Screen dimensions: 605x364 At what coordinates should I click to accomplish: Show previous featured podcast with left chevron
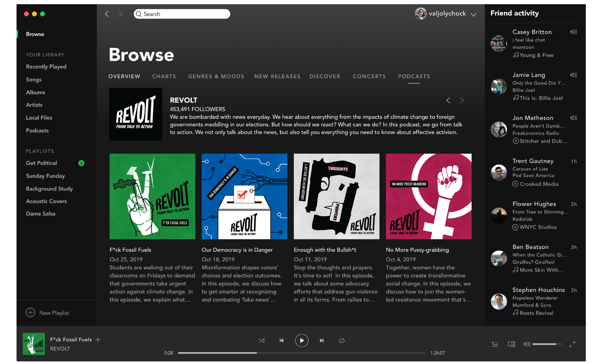pos(448,100)
